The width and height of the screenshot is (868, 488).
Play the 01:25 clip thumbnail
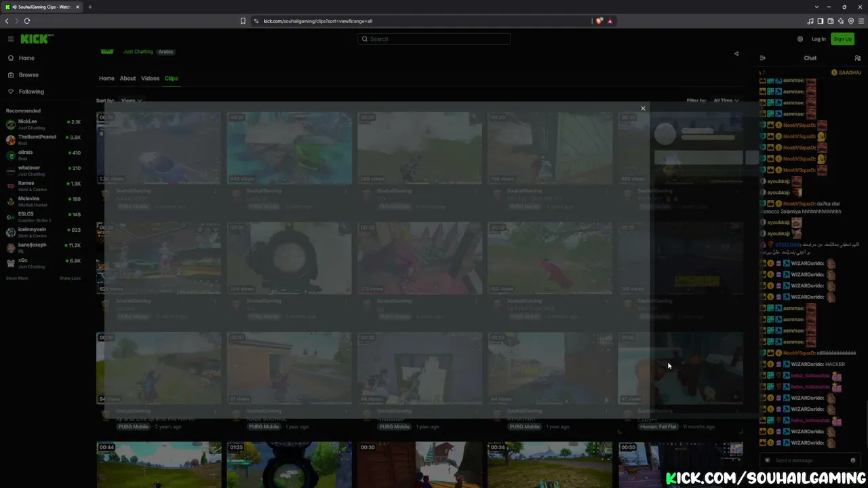(x=290, y=464)
